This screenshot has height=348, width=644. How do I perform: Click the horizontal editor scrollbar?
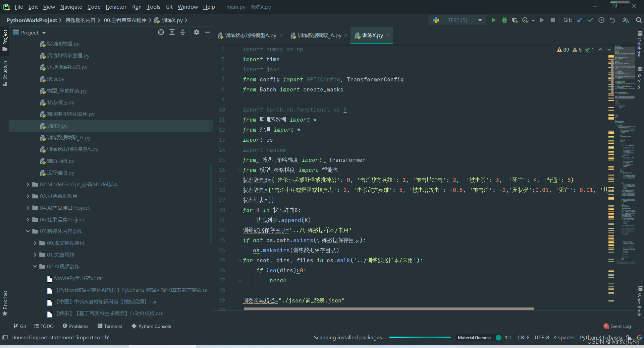pyautogui.click(x=389, y=309)
